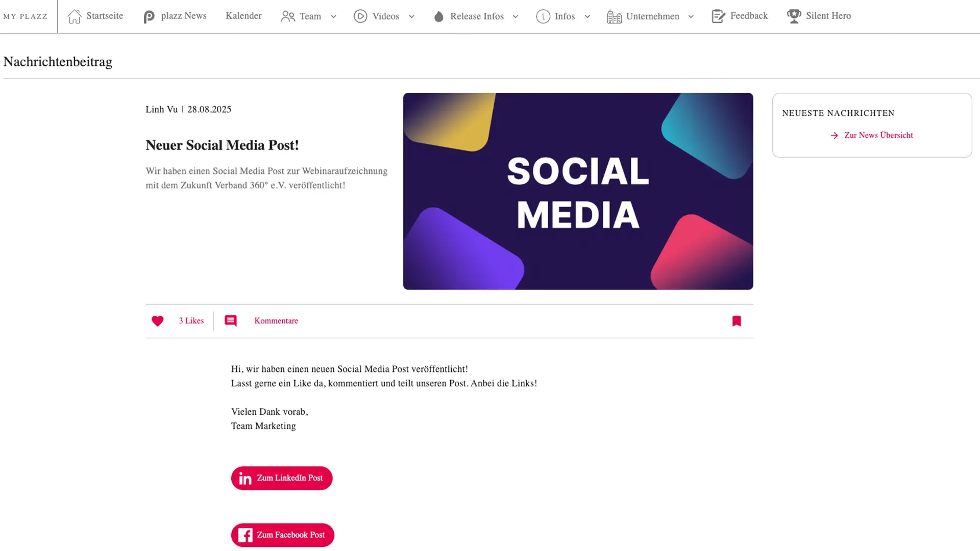Open the Silent Hero page
The width and height of the screenshot is (980, 551).
828,16
